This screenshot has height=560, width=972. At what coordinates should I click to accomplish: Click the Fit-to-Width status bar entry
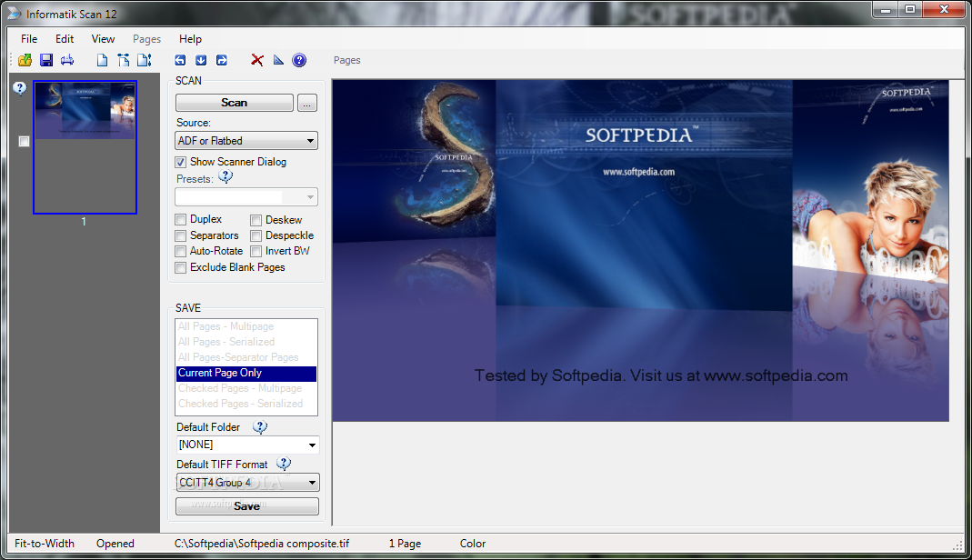(x=45, y=544)
